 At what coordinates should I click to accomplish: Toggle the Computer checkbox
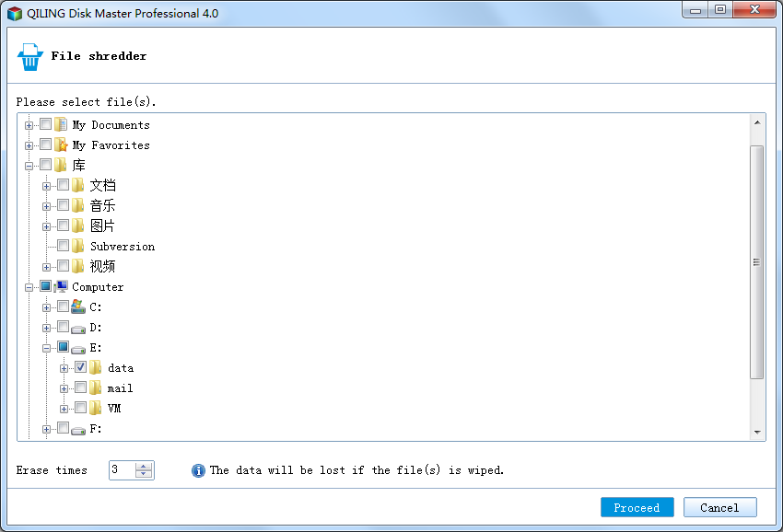45,286
